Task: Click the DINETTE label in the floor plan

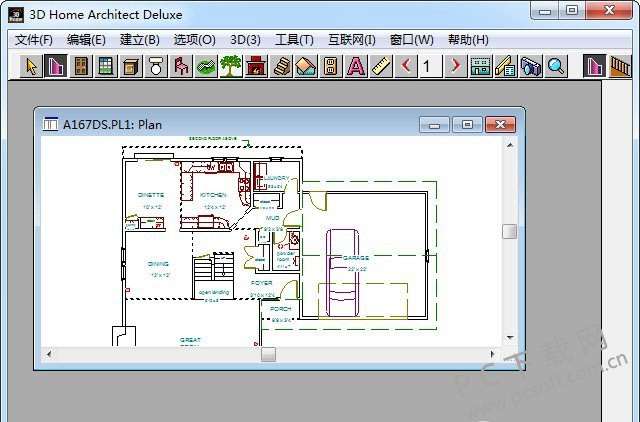Action: pyautogui.click(x=151, y=195)
